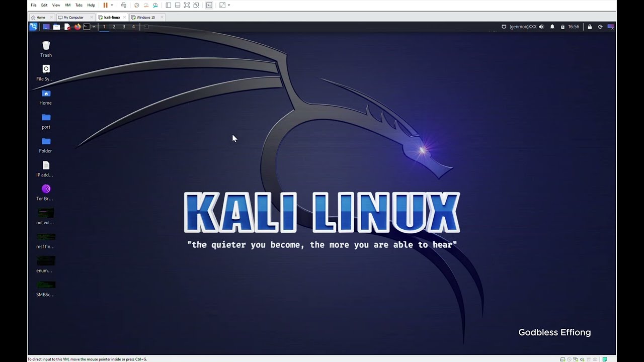Click the show desktop icon in Kali panel

[x=46, y=27]
